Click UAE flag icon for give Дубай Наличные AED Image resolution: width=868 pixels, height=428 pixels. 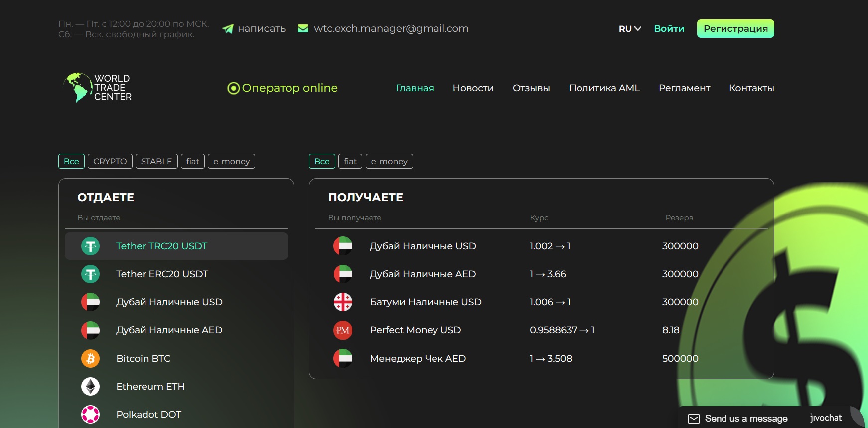91,330
